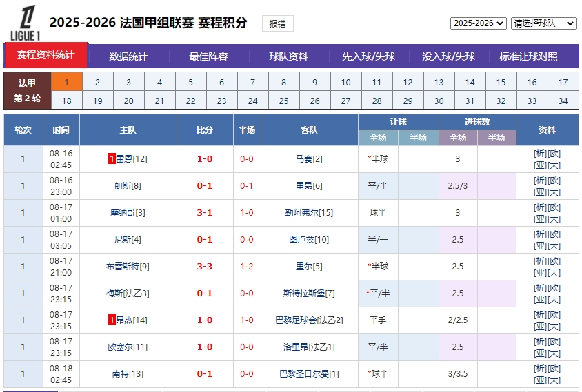
Task: Click the [大] link in the 南特 row
Action: (x=554, y=380)
